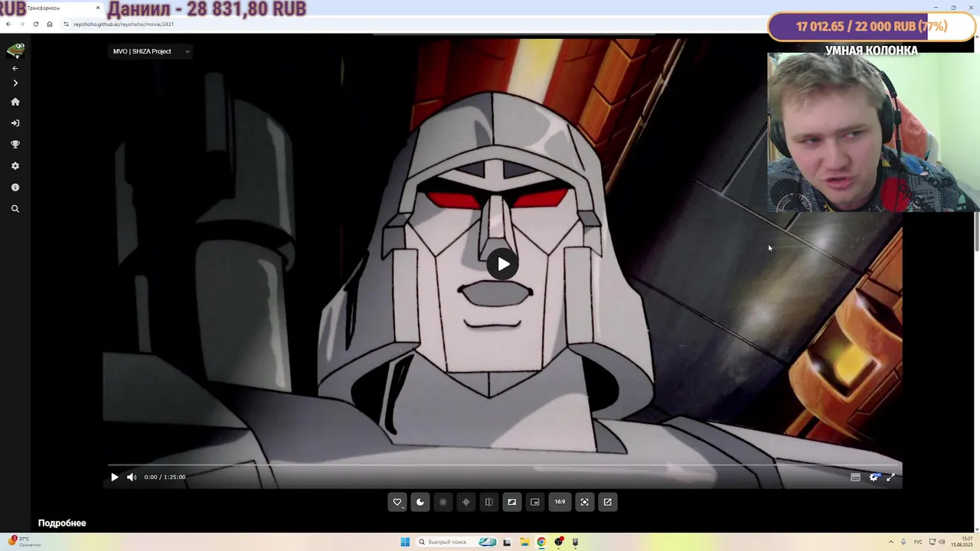Screen dimensions: 980x551
Task: Add the movie to favorites with the heart
Action: [x=397, y=502]
